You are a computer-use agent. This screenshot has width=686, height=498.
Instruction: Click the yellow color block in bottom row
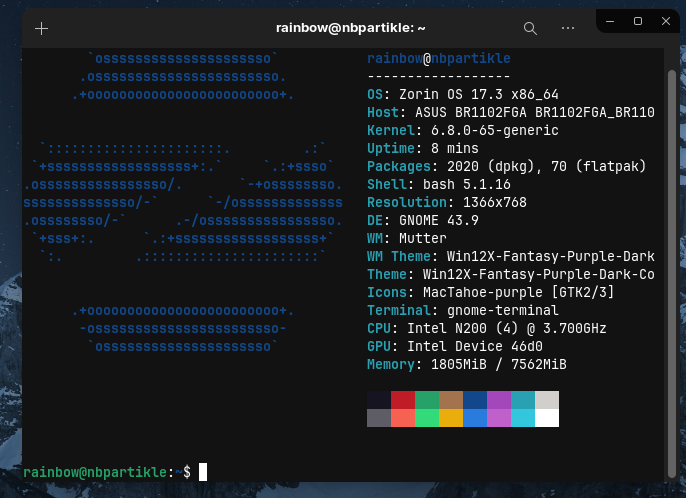[451, 418]
